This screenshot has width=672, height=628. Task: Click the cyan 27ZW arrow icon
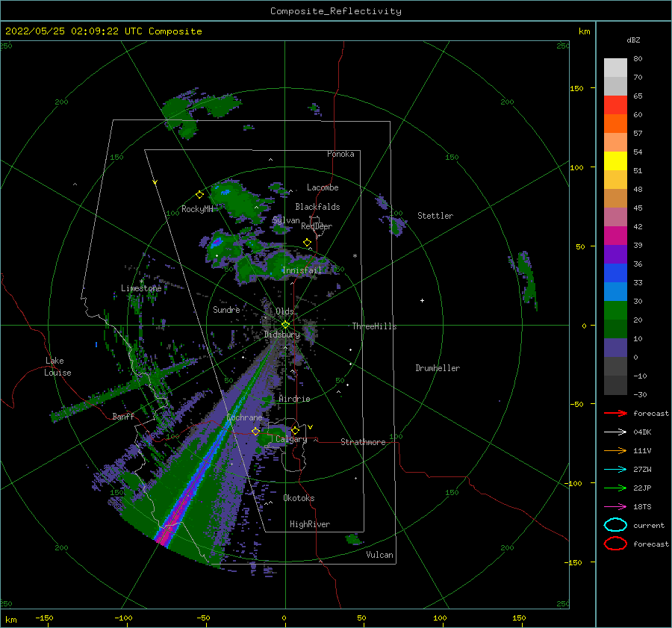pos(615,470)
